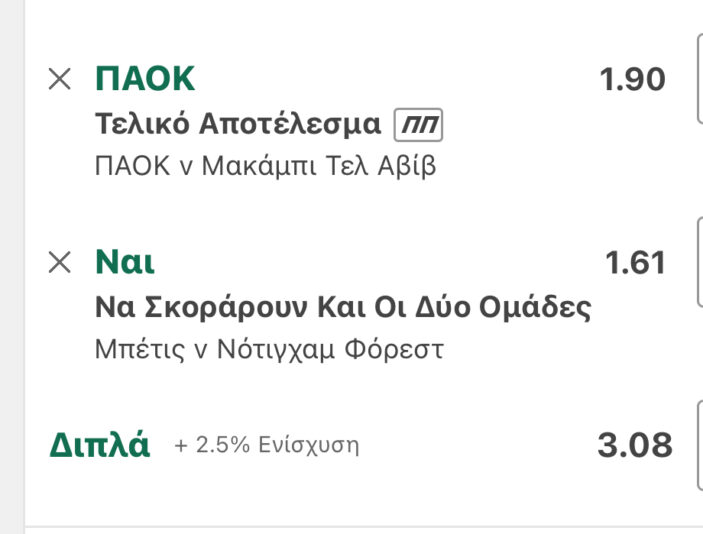The image size is (703, 534).
Task: Remove the ΠΑΟΚ selection with X
Action: [x=60, y=80]
